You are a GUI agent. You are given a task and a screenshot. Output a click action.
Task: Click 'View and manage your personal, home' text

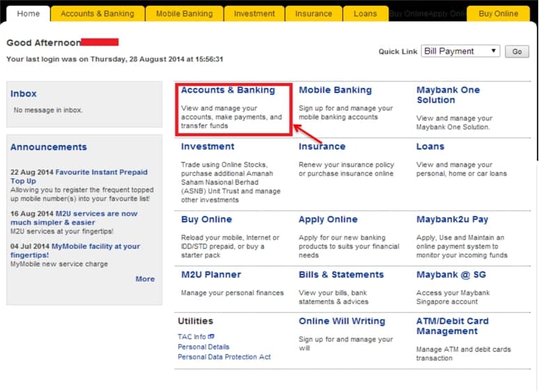point(461,169)
